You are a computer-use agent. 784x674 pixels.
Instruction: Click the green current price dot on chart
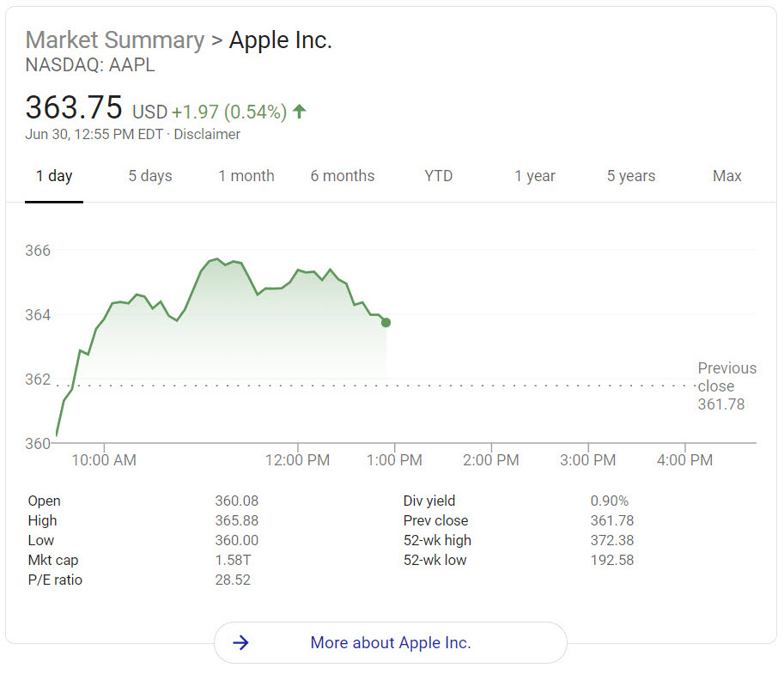click(x=386, y=323)
